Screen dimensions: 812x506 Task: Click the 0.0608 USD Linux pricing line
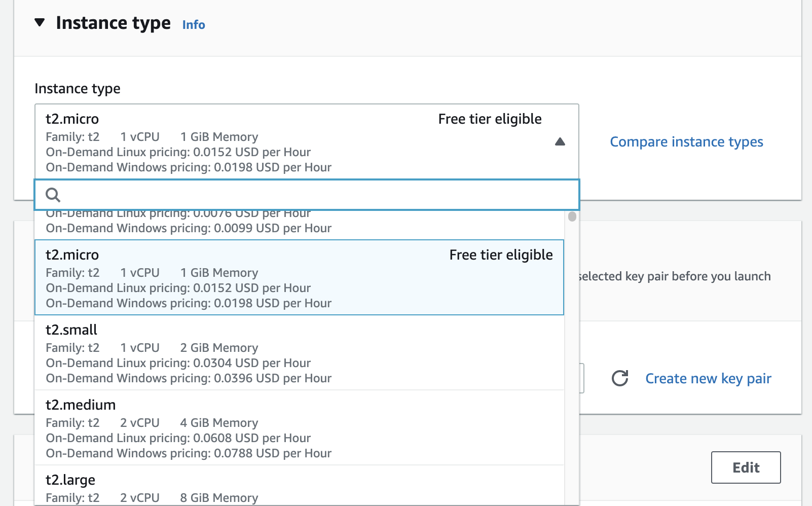[x=178, y=438]
